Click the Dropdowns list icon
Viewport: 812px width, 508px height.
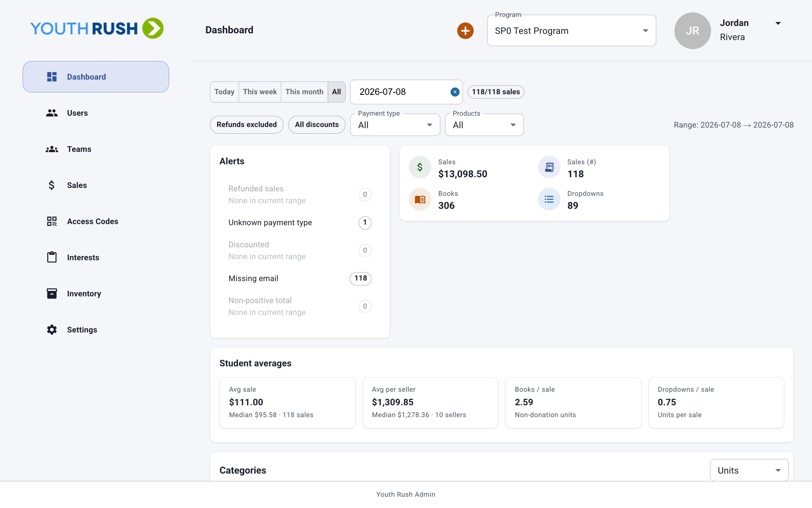tap(549, 199)
